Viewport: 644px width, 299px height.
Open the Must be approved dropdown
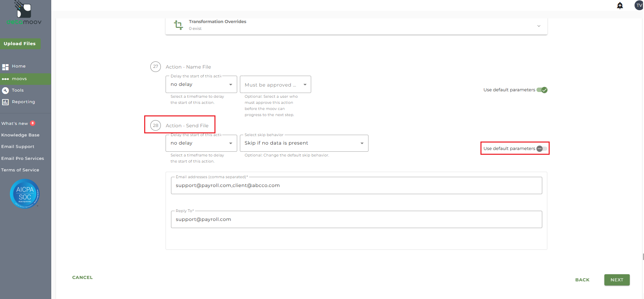click(x=275, y=85)
